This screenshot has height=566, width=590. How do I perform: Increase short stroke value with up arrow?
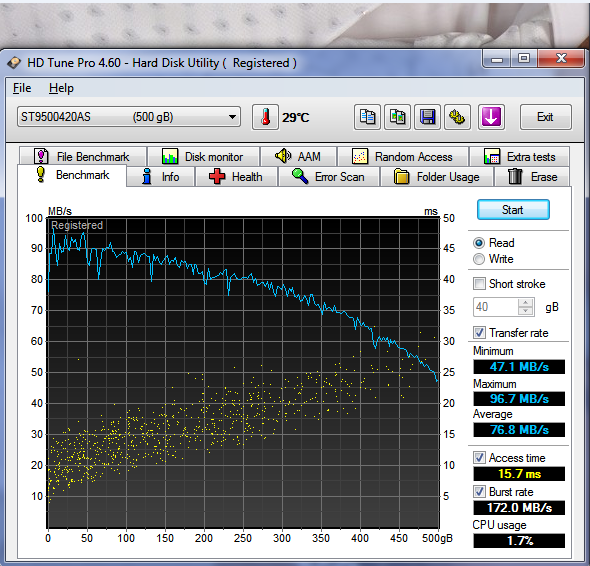coord(526,303)
